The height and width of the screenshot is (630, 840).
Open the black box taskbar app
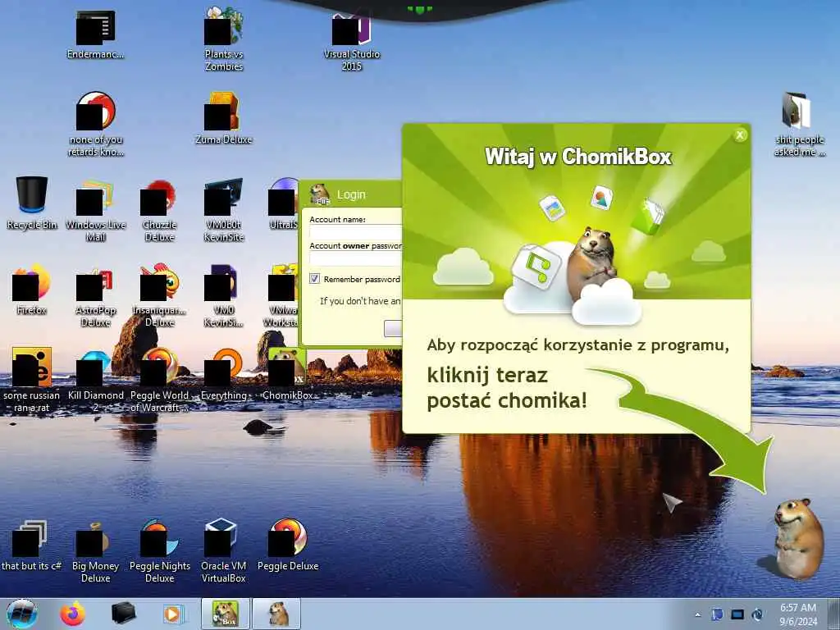[123, 614]
